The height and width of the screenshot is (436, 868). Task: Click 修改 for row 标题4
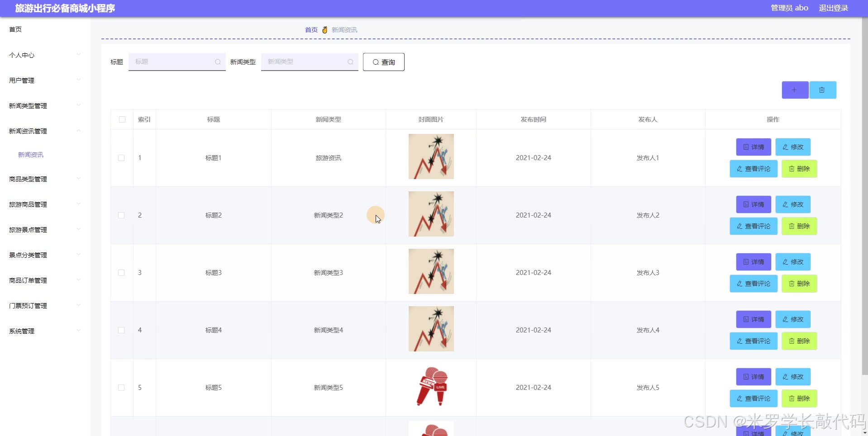[x=793, y=319]
